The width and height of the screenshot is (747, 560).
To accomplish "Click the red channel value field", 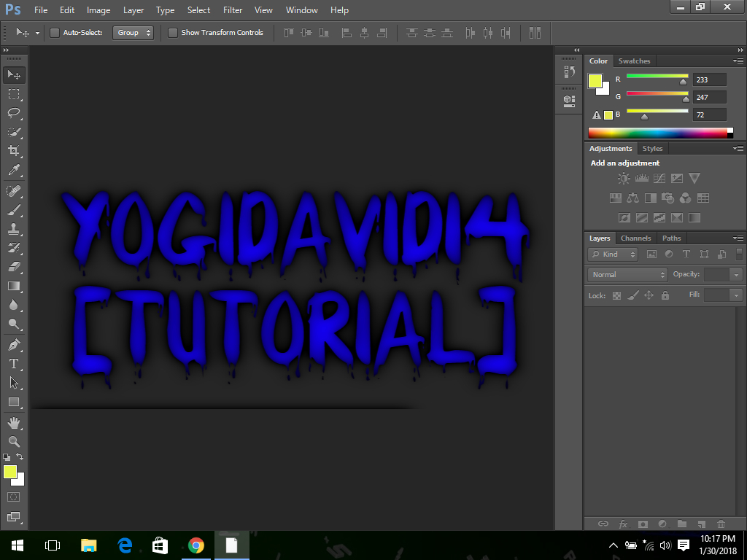I will pos(709,79).
